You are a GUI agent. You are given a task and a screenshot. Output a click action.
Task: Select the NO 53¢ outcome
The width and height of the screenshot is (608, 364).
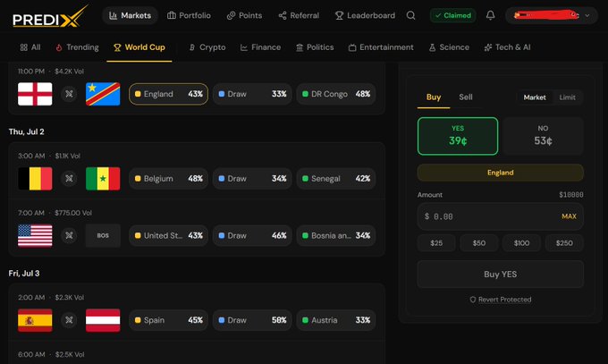543,136
